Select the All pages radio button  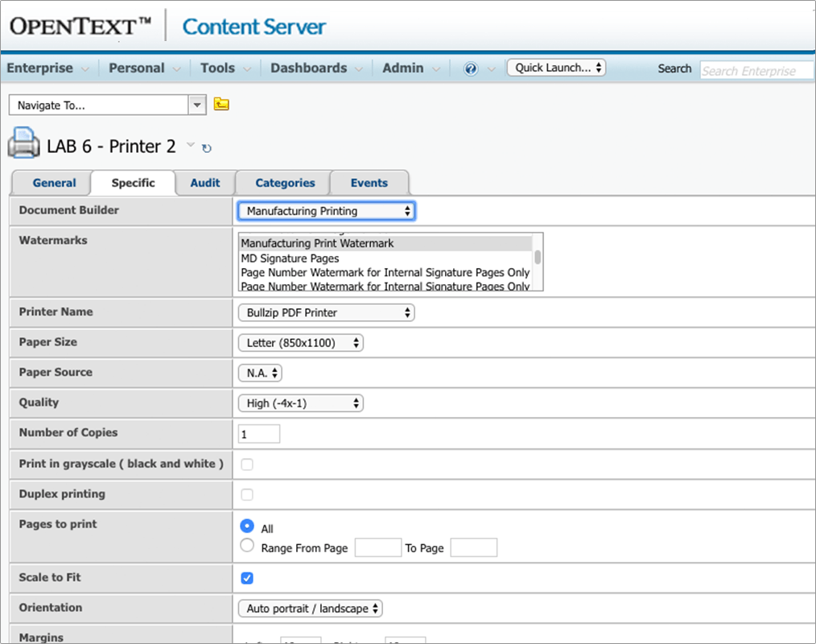(247, 526)
